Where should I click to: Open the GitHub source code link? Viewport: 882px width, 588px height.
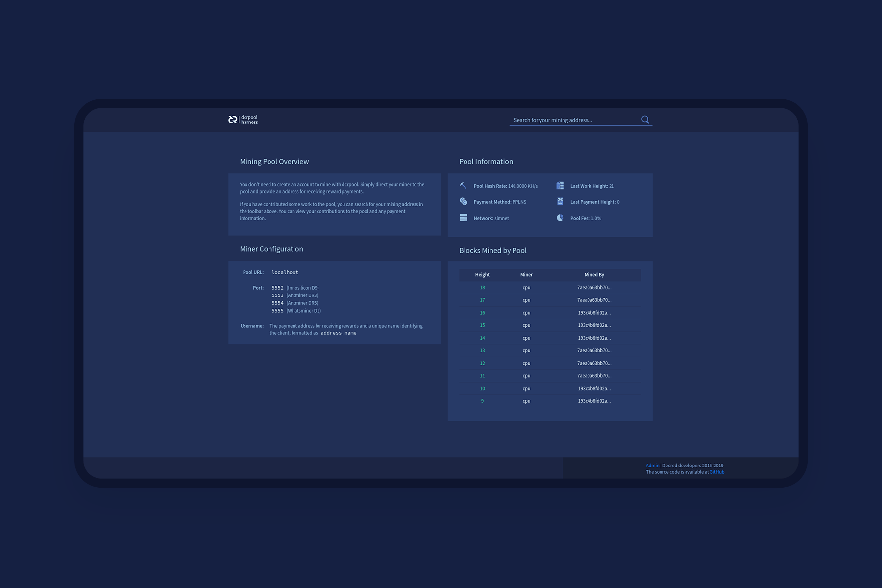[x=717, y=472]
